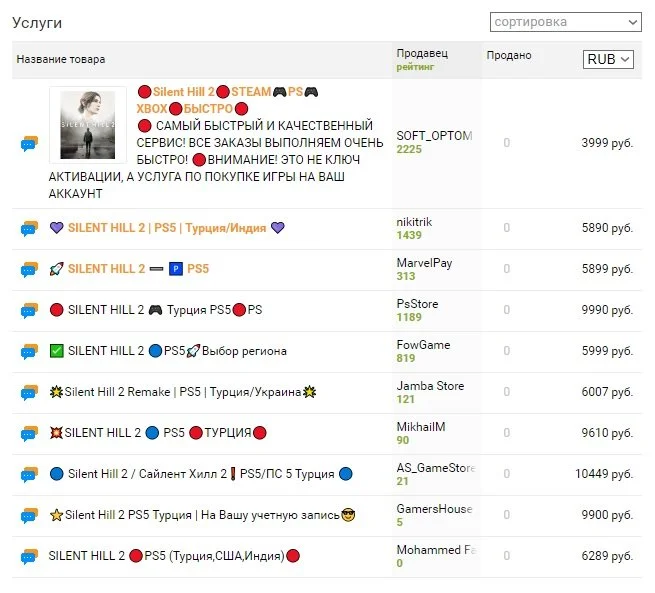This screenshot has width=655, height=593.
Task: Click seller name PsStore
Action: [417, 304]
